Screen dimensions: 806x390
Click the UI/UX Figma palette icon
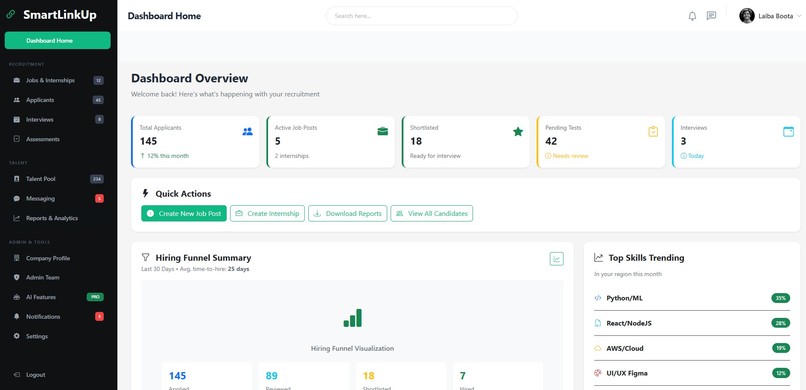click(598, 373)
